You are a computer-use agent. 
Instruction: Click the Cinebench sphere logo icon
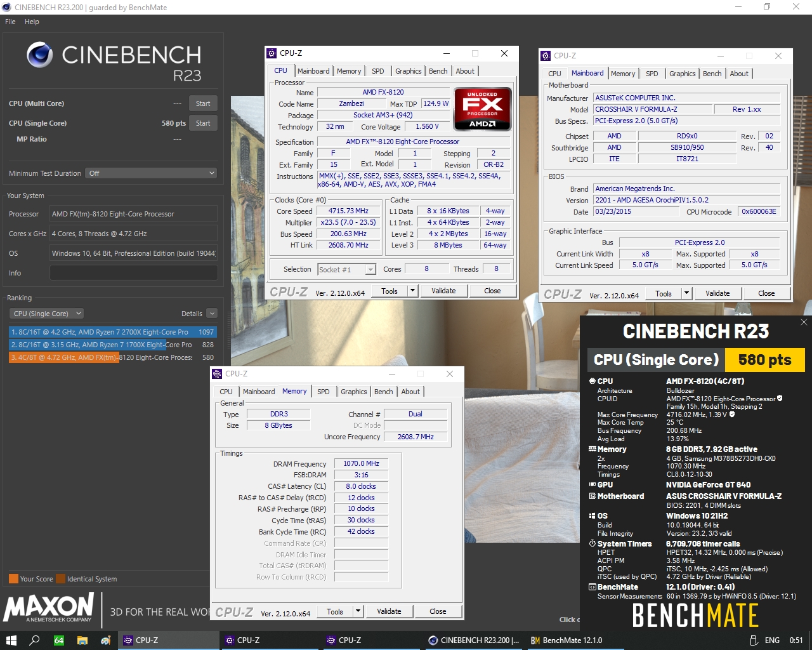(40, 55)
